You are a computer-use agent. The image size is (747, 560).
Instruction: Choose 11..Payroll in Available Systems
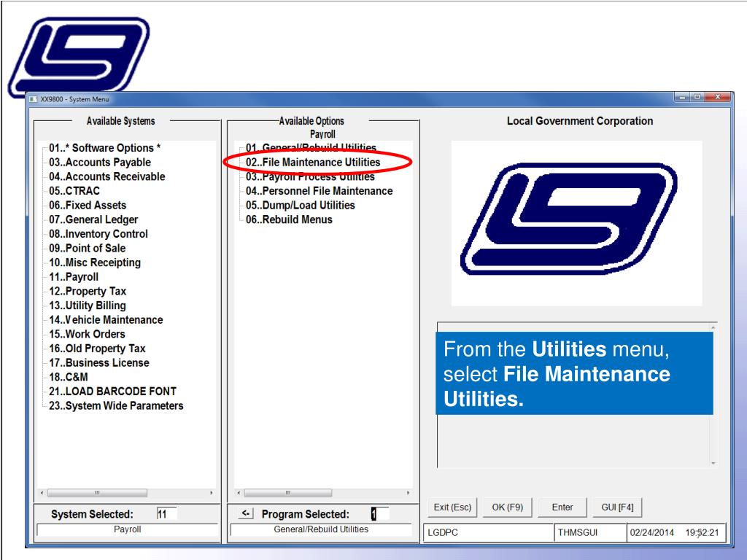[x=74, y=276]
